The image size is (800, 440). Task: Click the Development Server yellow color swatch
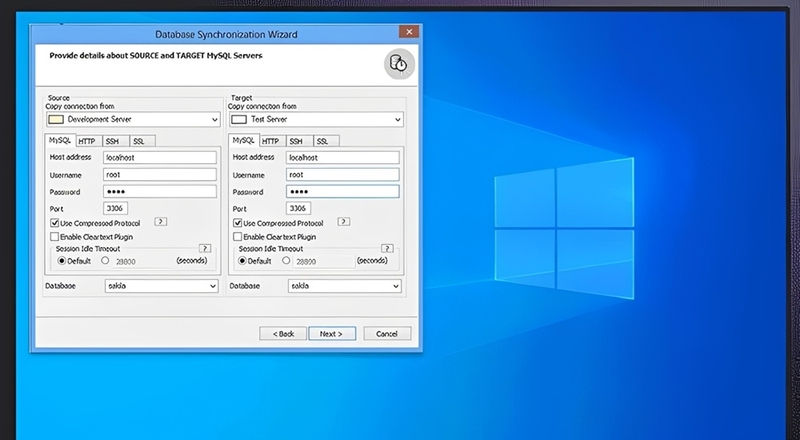56,119
